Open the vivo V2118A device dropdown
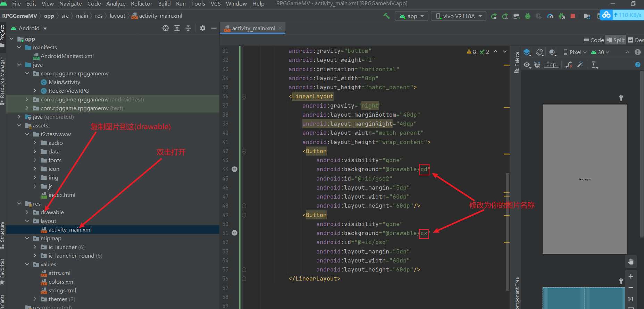The image size is (644, 309). tap(459, 16)
